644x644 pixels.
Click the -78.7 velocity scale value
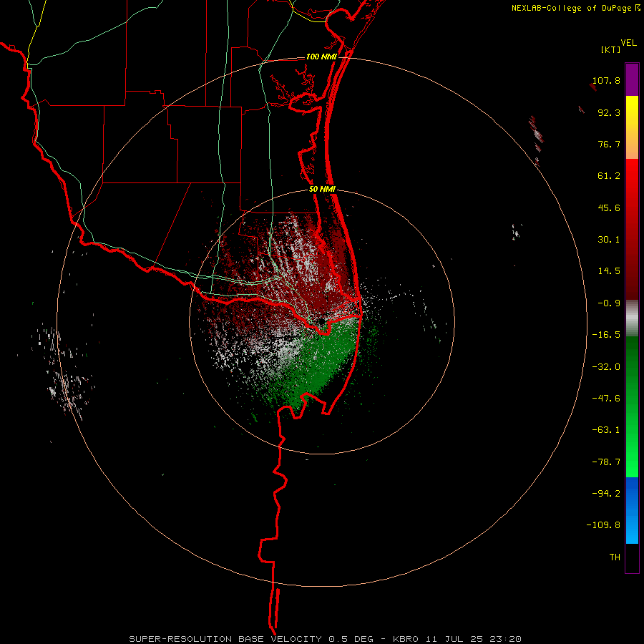coord(606,462)
